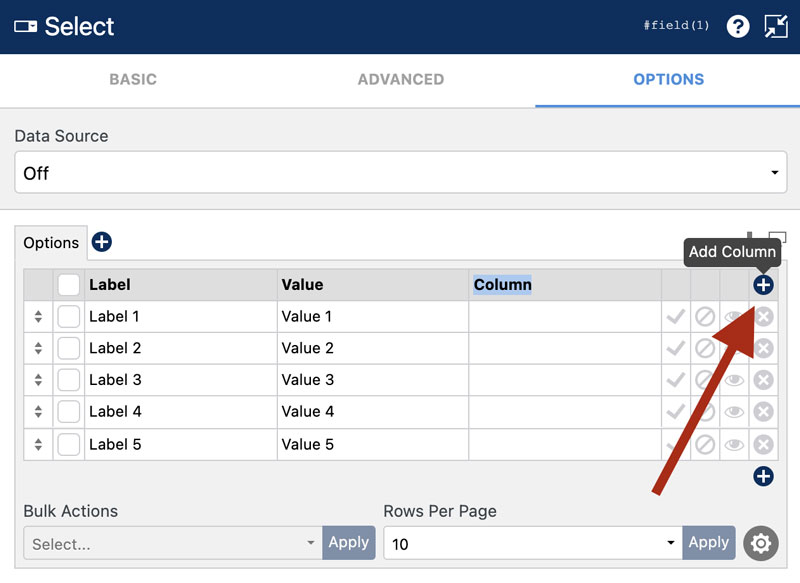Open the help question mark icon
The image size is (800, 583).
pyautogui.click(x=738, y=26)
